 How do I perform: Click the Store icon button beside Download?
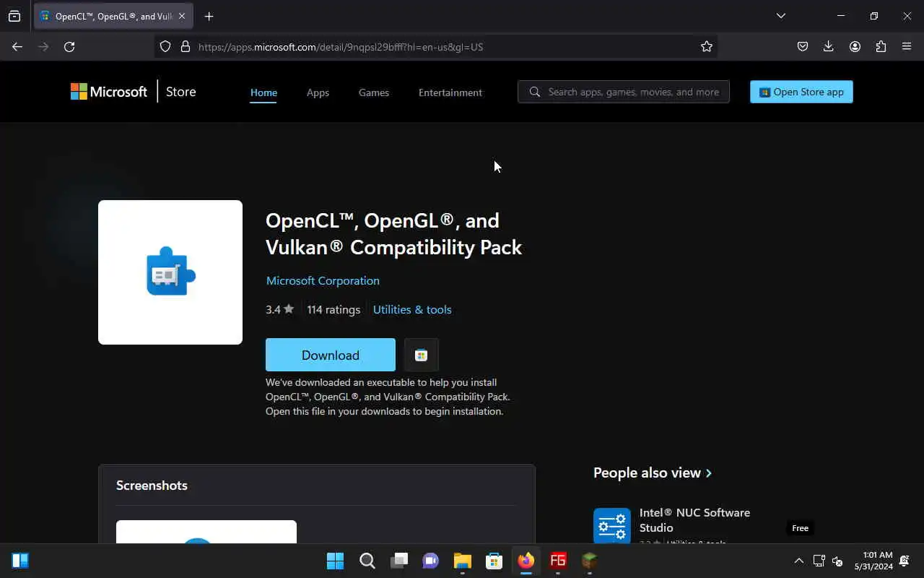click(422, 355)
